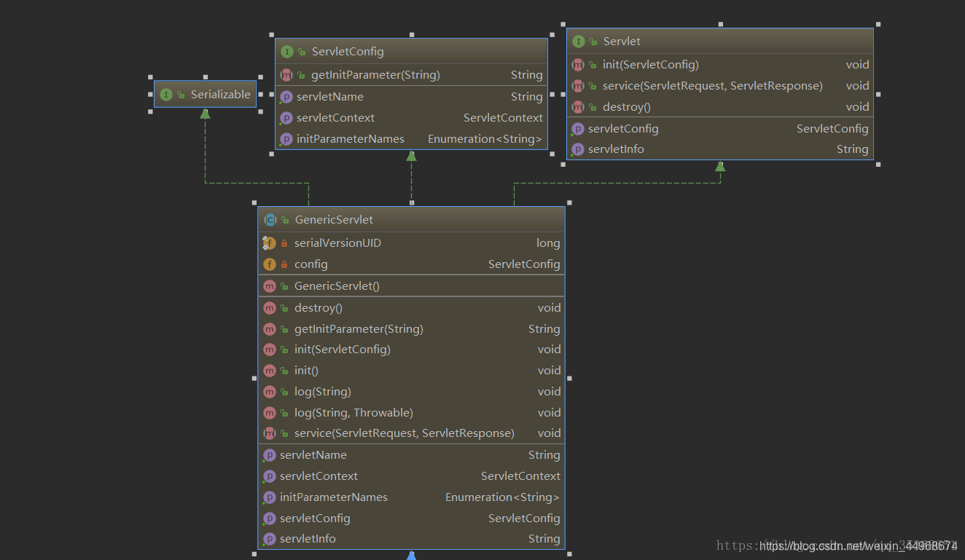Viewport: 965px width, 560px height.
Task: Click the constructor method icon for GenericServlet()
Action: [x=270, y=286]
